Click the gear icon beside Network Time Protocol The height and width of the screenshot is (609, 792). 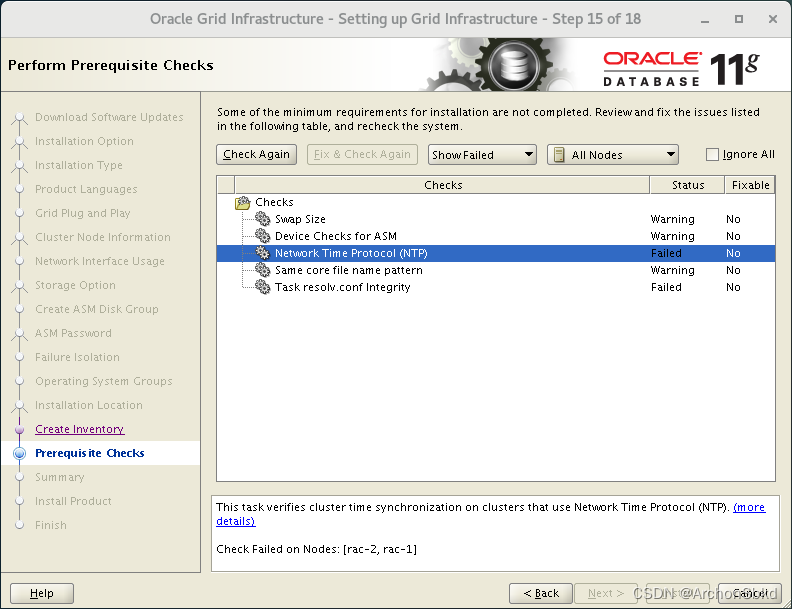pyautogui.click(x=263, y=252)
